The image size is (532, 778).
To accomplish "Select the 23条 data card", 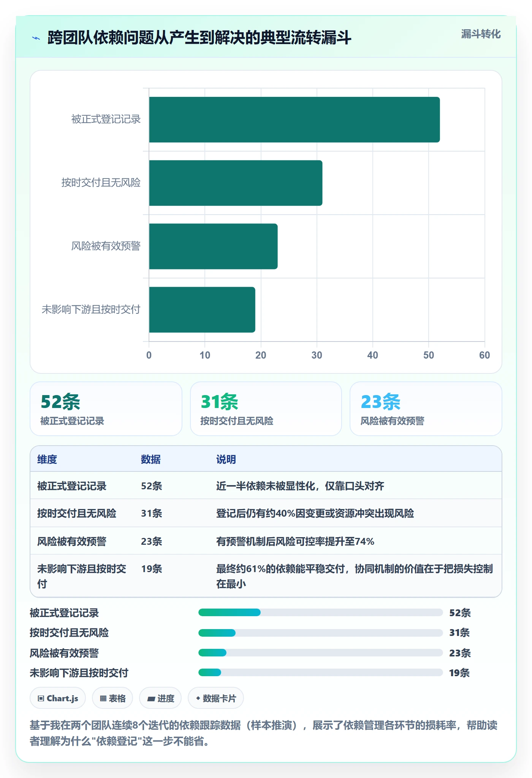I will click(426, 409).
